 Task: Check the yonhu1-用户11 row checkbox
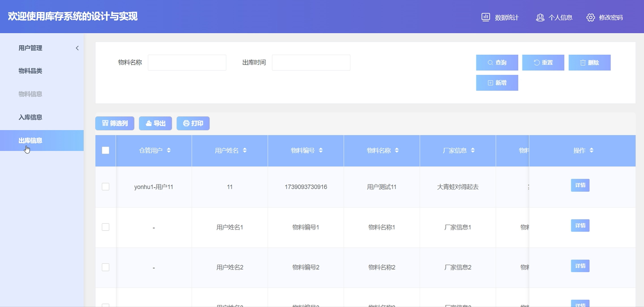click(106, 187)
